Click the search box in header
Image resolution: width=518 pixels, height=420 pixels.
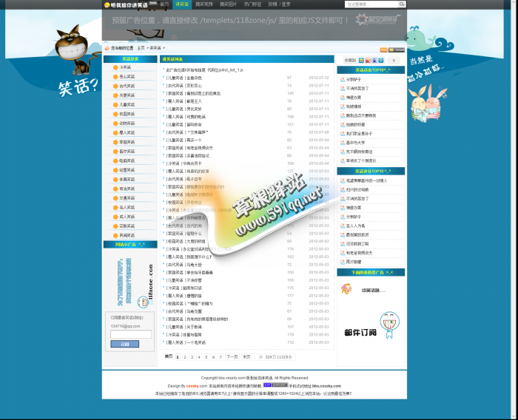[x=365, y=4]
